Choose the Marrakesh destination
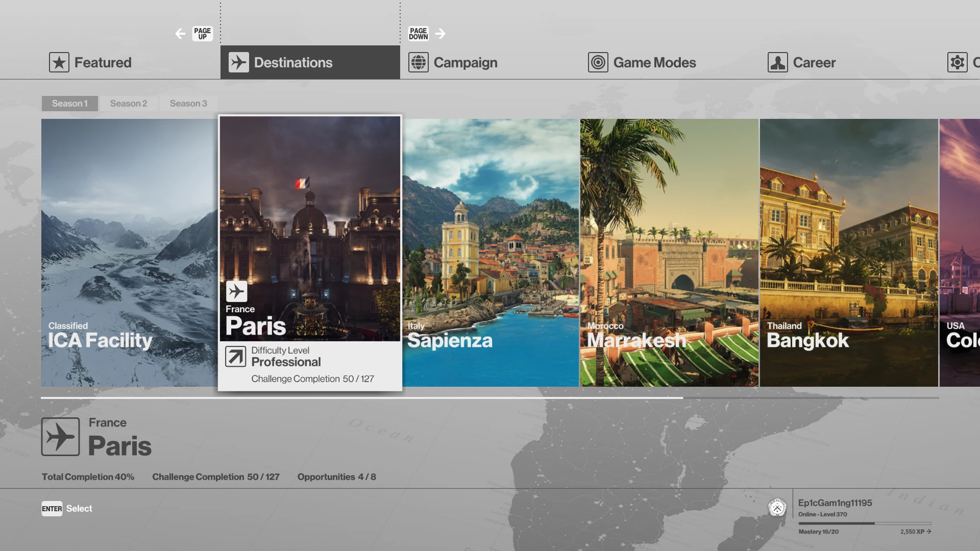980x551 pixels. (669, 253)
